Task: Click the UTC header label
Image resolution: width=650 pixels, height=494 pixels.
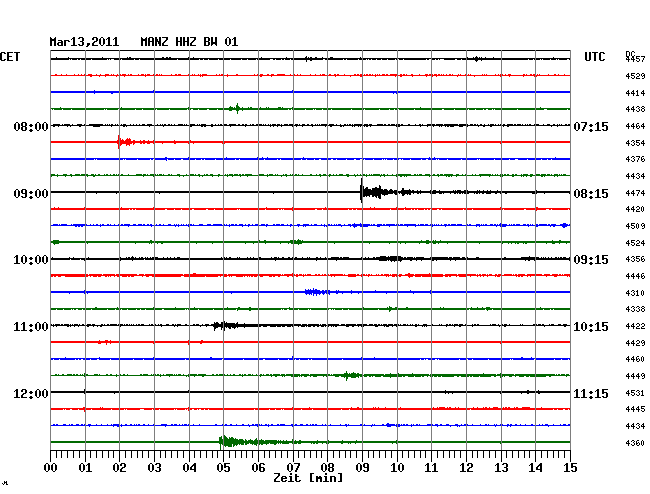Action: point(595,58)
